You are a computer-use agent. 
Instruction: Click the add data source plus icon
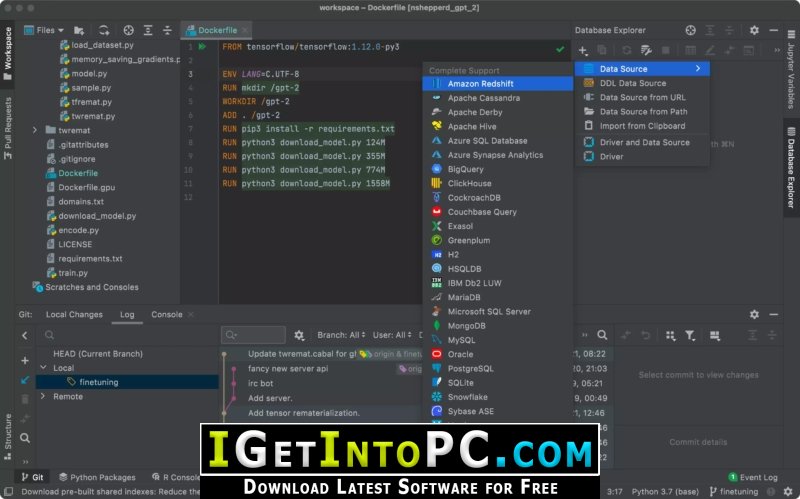(583, 50)
